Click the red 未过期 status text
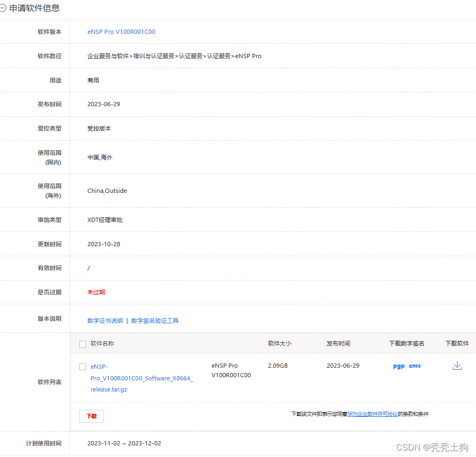 (96, 292)
